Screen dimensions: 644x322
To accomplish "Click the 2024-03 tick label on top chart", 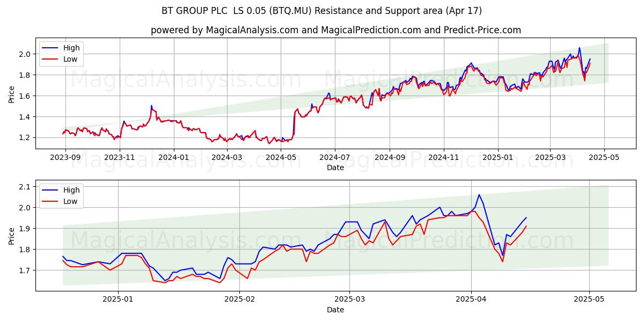I will point(226,158).
